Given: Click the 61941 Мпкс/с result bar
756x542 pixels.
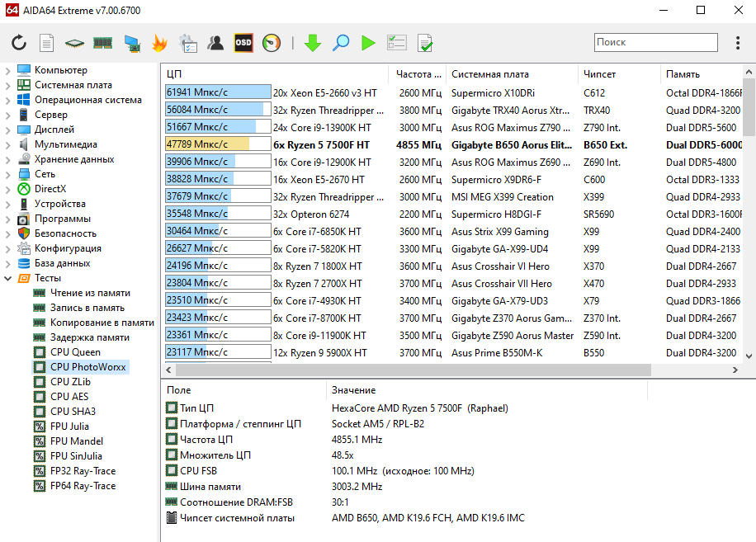Looking at the screenshot, I should tap(218, 92).
